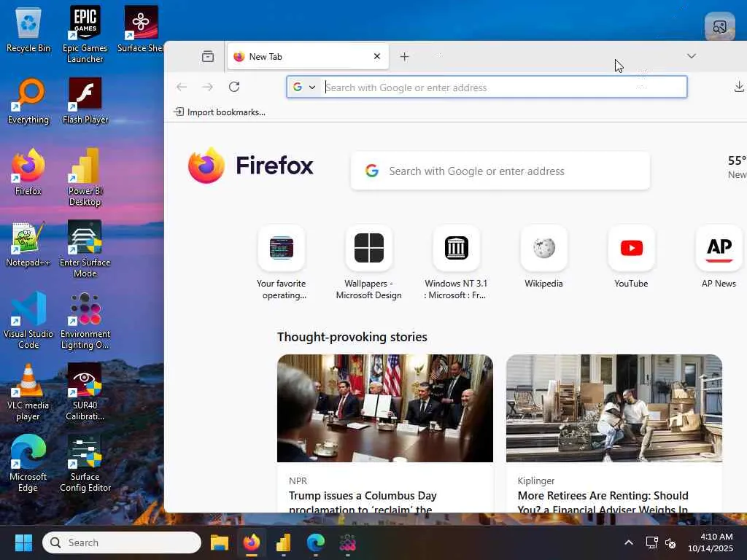The height and width of the screenshot is (560, 747).
Task: Open Surface Config Editor shortcut
Action: [x=85, y=463]
